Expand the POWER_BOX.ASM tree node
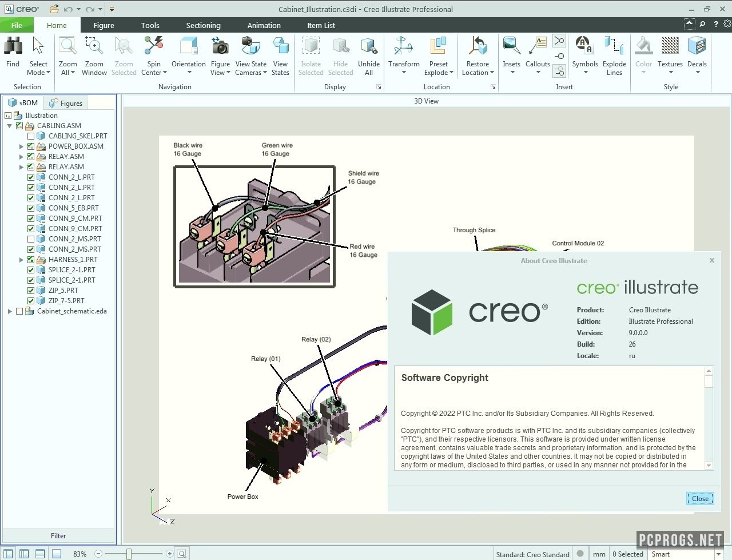 [x=21, y=146]
